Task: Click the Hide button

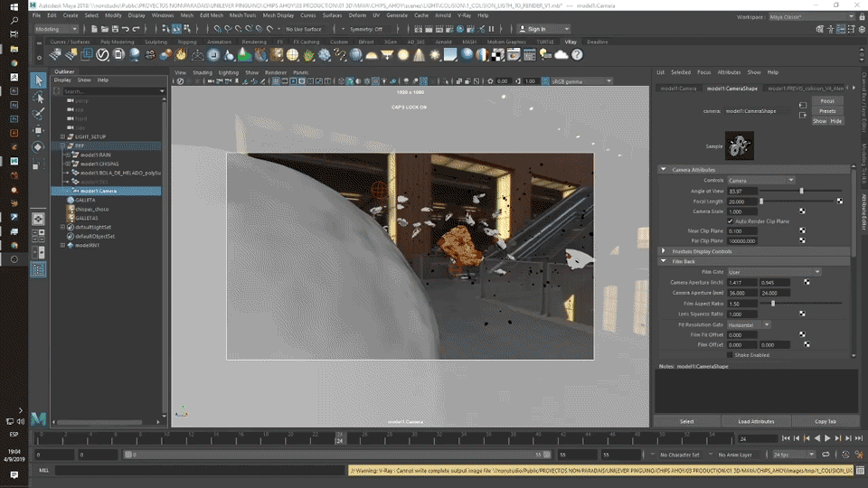Action: point(835,121)
